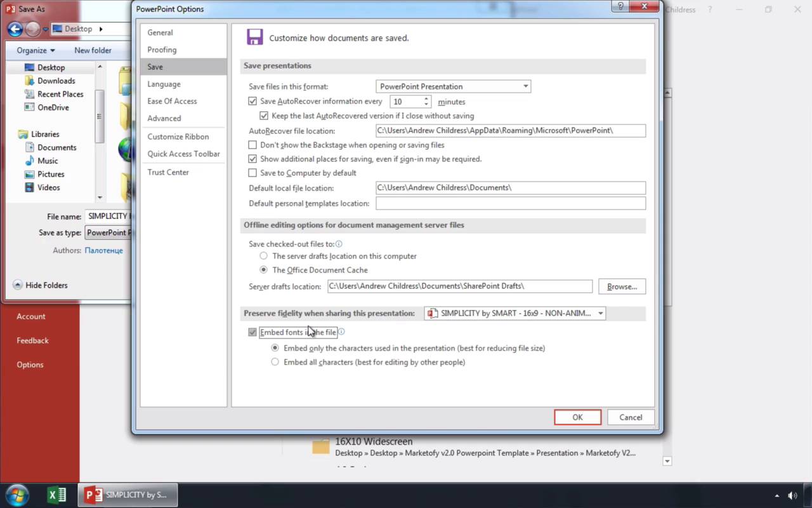This screenshot has height=508, width=812.
Task: Click info icon beside Save checked-out files to
Action: (339, 244)
